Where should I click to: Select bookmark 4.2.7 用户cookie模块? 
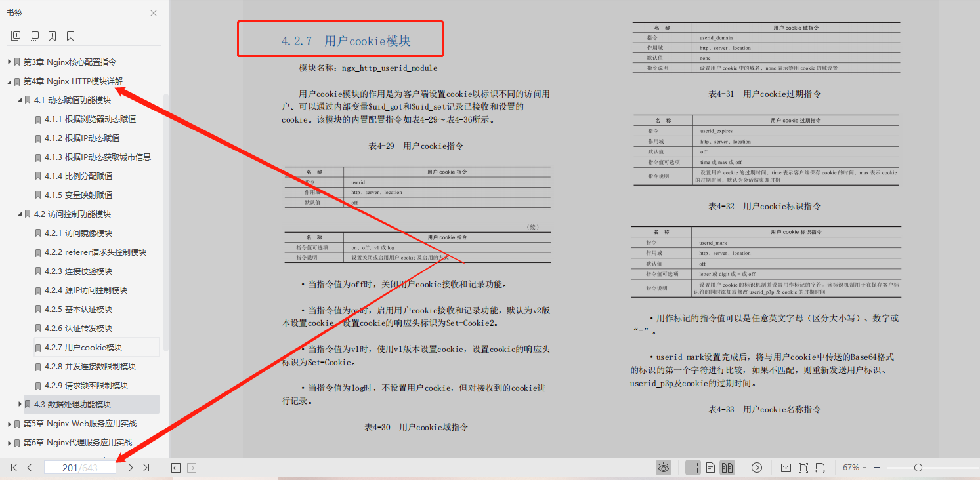coord(83,347)
